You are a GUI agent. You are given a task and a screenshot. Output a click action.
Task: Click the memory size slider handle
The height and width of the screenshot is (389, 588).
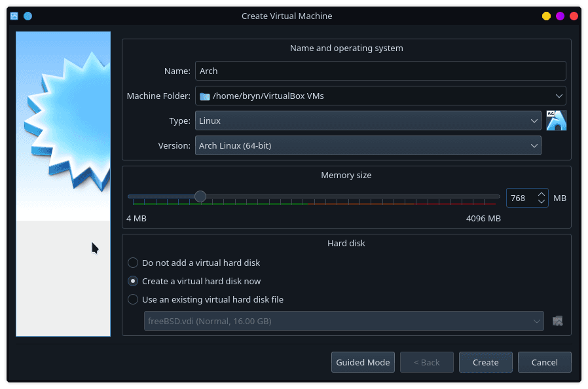(x=200, y=196)
